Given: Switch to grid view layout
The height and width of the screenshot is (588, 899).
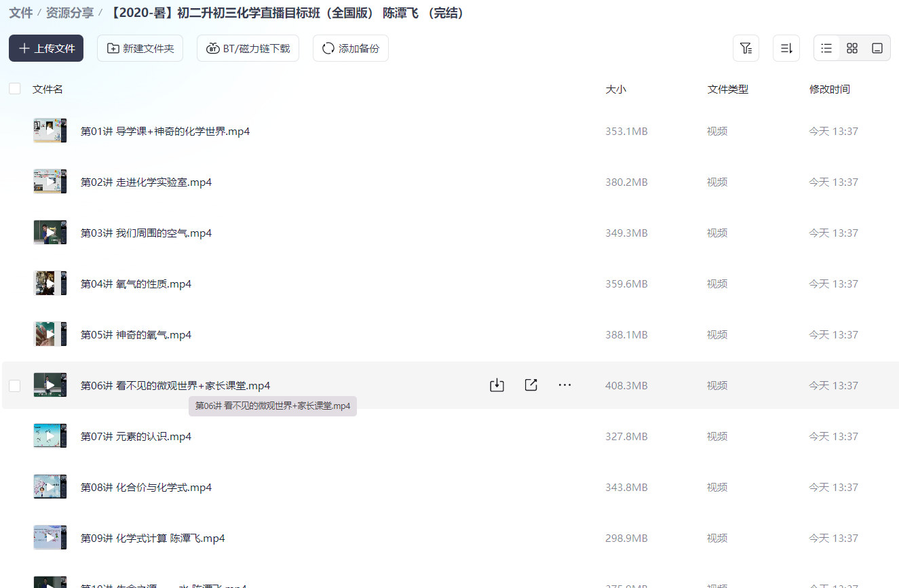Looking at the screenshot, I should pos(852,47).
